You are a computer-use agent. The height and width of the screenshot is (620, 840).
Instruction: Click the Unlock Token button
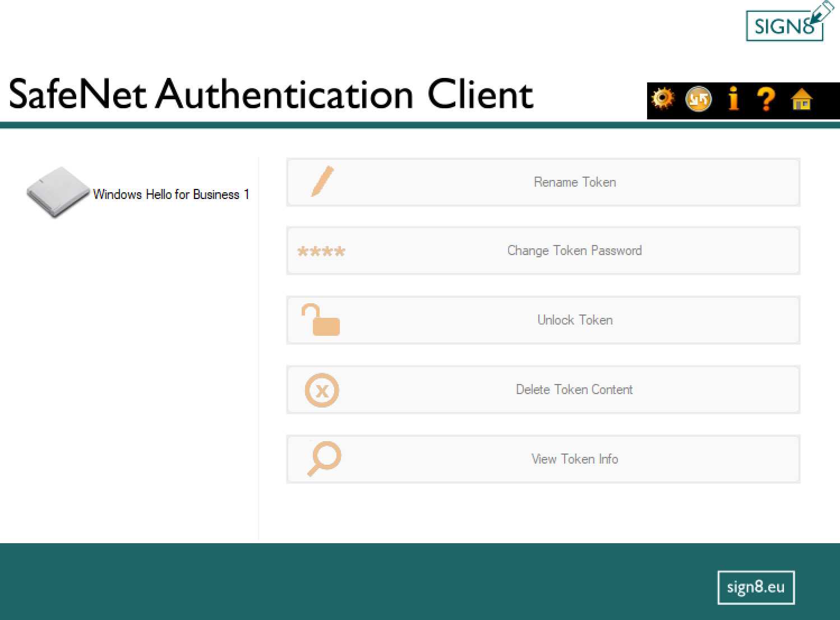tap(543, 320)
